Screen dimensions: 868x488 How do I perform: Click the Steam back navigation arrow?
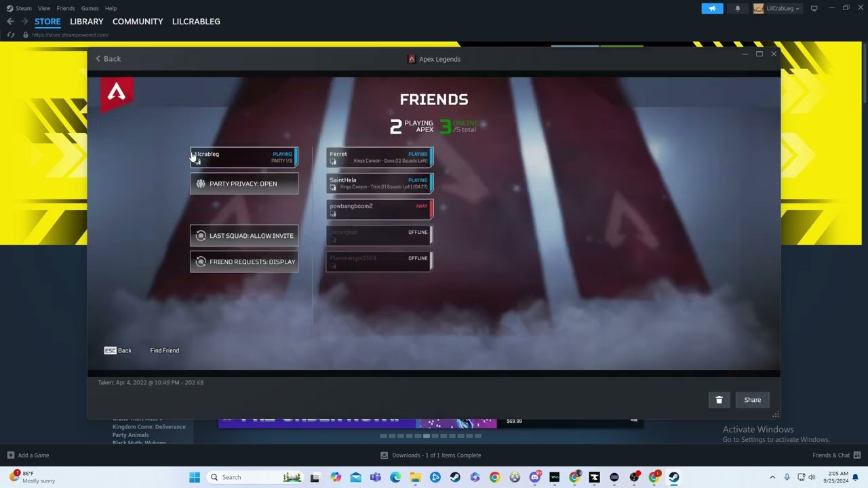tap(10, 22)
